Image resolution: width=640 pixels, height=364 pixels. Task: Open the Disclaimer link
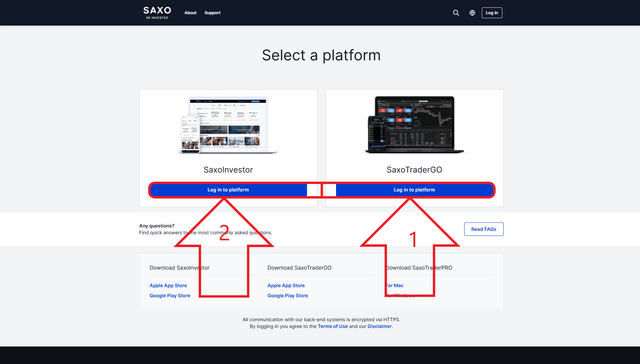380,326
